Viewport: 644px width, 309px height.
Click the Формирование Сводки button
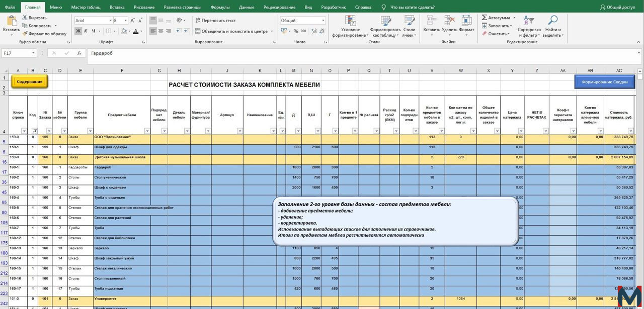(604, 82)
